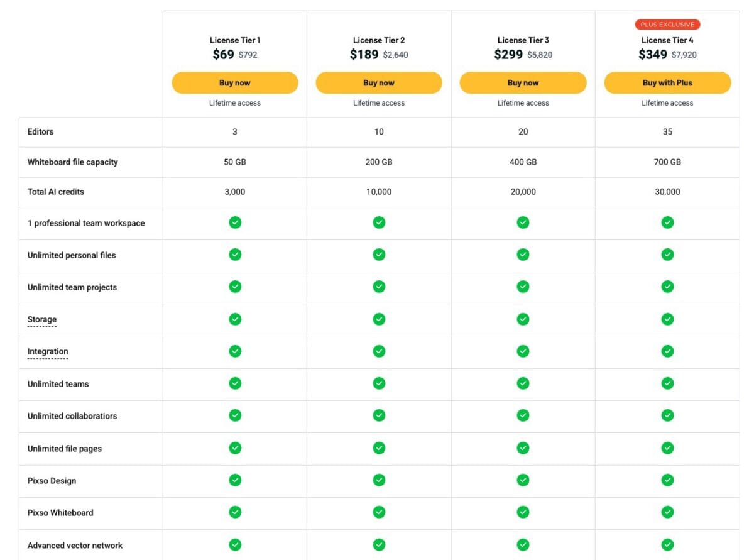The height and width of the screenshot is (560, 754).
Task: Click Buy now for License Tier 3
Action: [x=523, y=82]
